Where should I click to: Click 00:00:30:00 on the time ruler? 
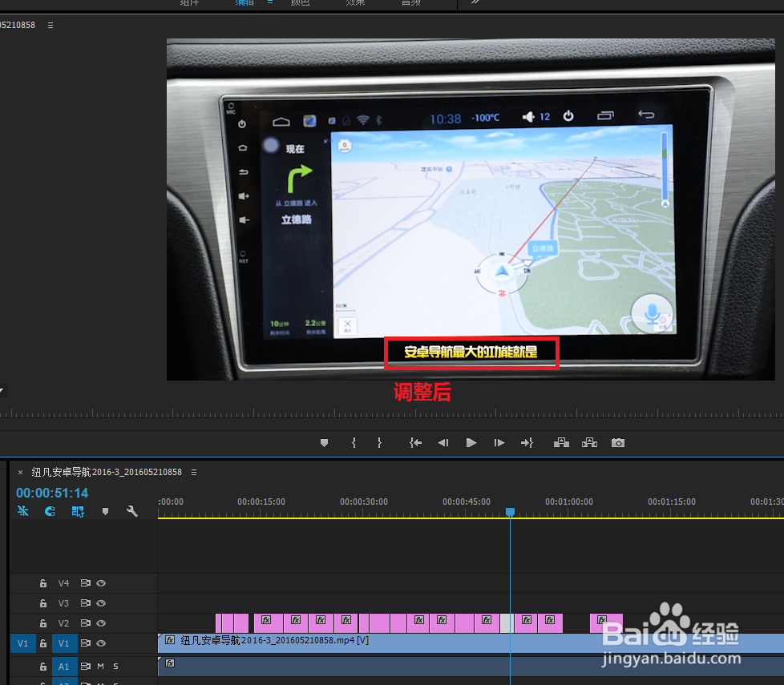pos(363,502)
